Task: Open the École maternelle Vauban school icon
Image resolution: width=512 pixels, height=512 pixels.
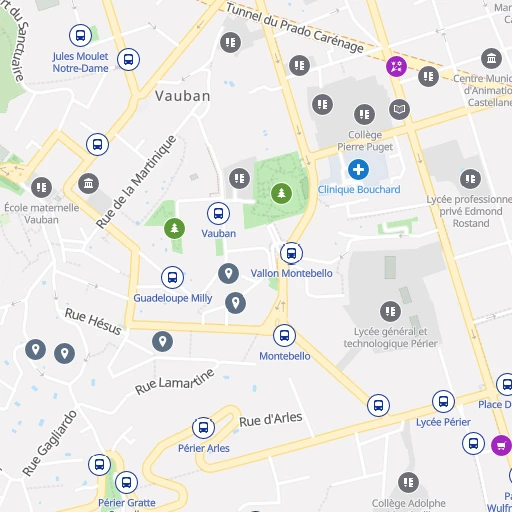Action: tap(41, 187)
